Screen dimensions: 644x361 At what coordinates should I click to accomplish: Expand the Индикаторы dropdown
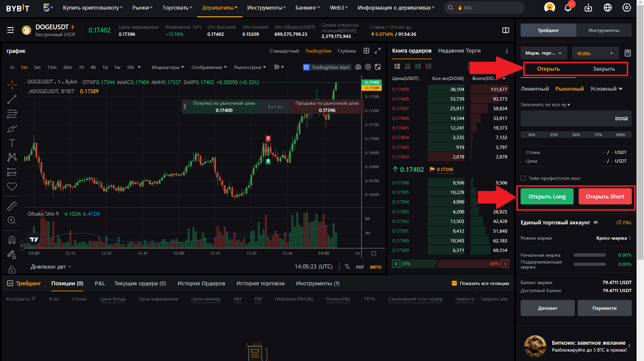[x=167, y=67]
